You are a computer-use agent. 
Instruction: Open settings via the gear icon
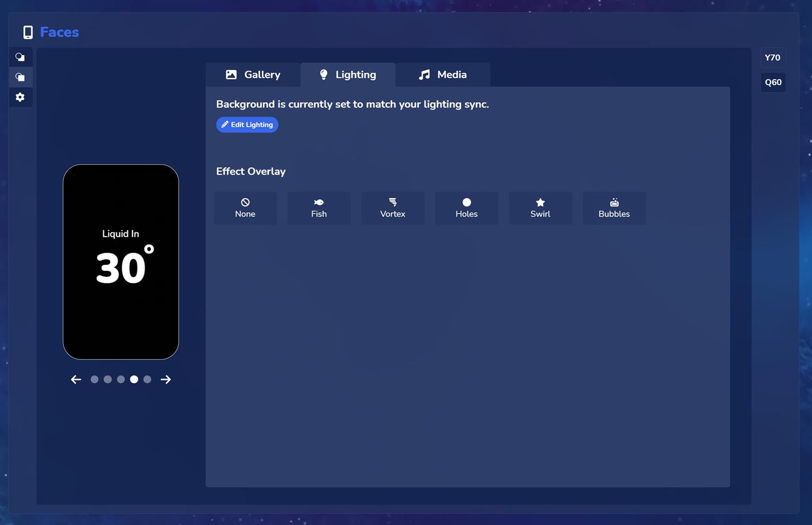tap(21, 97)
